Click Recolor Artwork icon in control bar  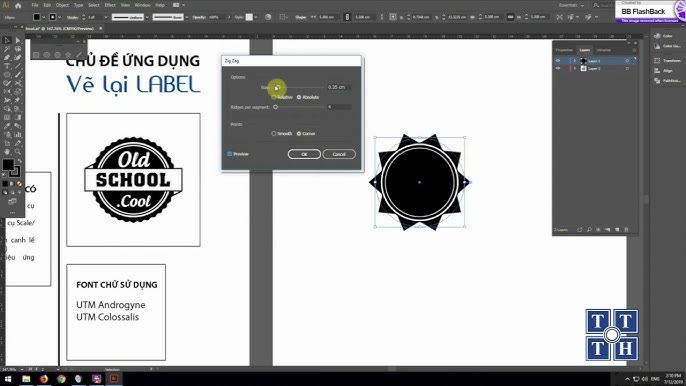pos(268,17)
